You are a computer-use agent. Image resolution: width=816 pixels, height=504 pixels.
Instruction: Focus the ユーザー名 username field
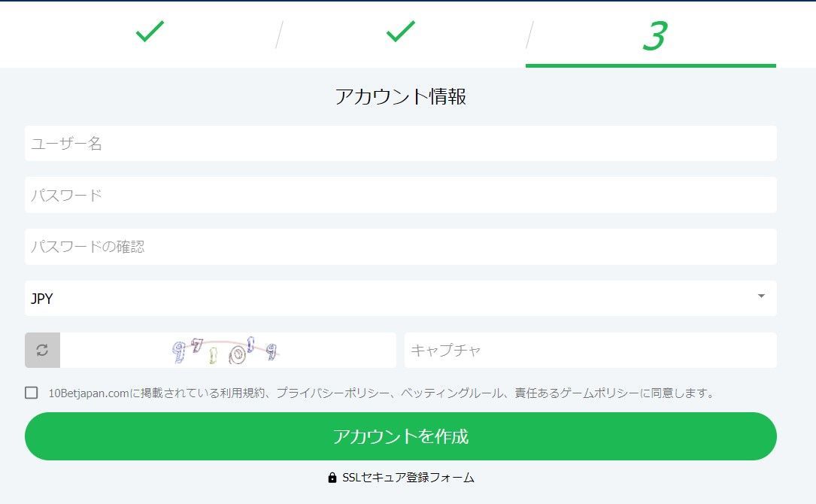click(x=401, y=143)
